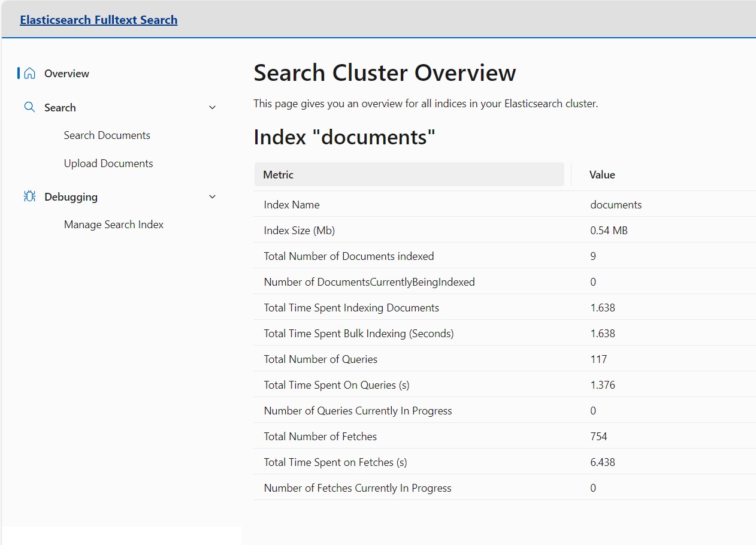Screen dimensions: 756x545
Task: Click the Overview home icon
Action: tap(29, 73)
